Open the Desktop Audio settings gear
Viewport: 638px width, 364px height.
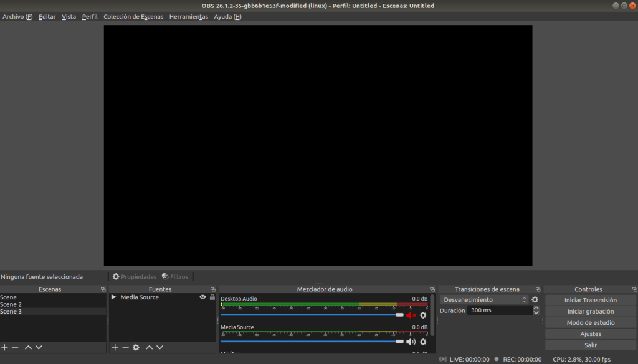tap(423, 315)
